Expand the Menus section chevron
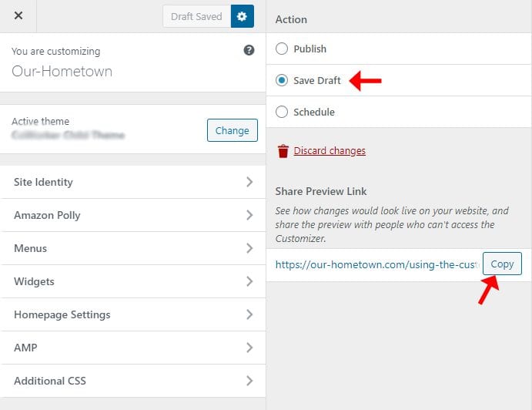 coord(249,248)
